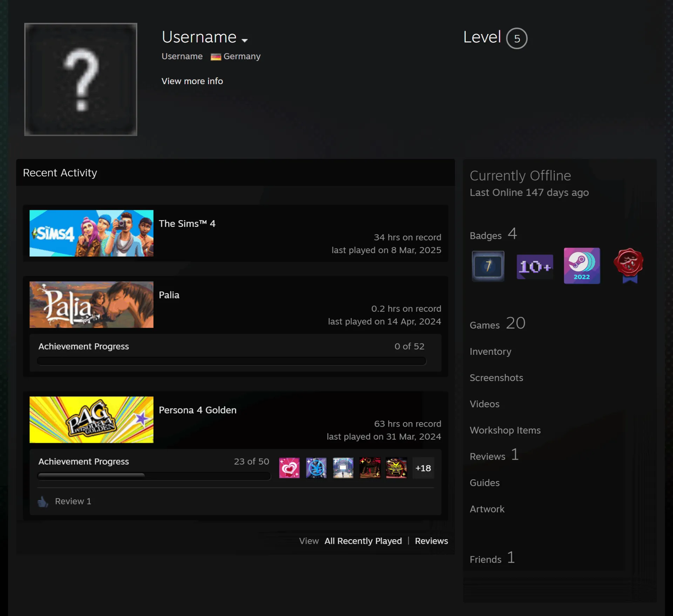Screen dimensions: 673x616
Task: Click the Persona 4 Golden achievement progress bar
Action: 154,476
